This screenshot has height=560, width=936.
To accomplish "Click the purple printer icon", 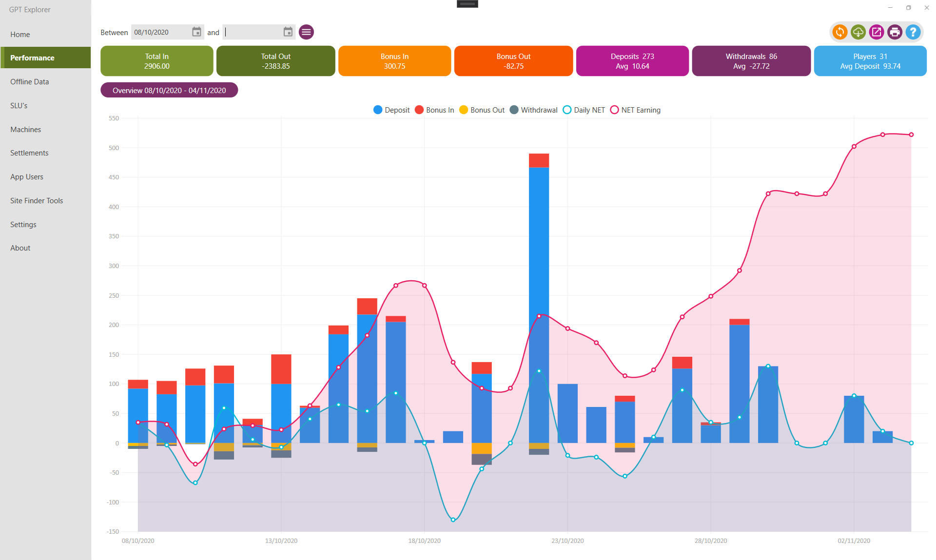I will pyautogui.click(x=895, y=32).
